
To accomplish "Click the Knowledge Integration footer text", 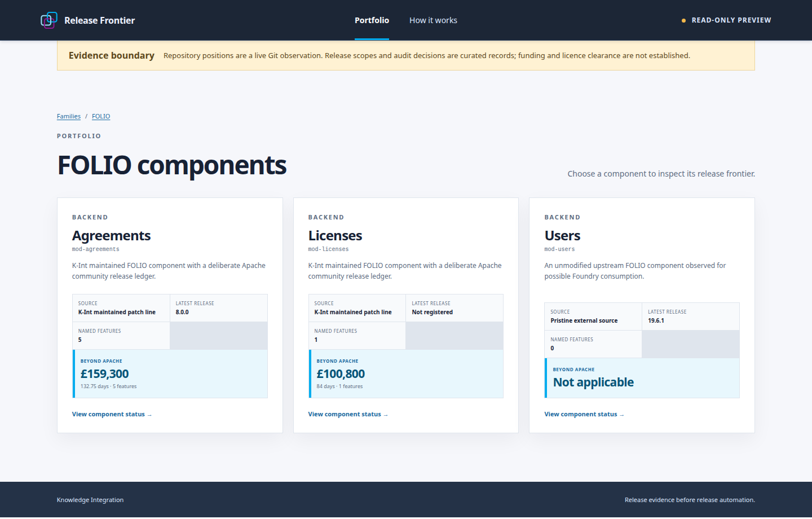I will (90, 500).
